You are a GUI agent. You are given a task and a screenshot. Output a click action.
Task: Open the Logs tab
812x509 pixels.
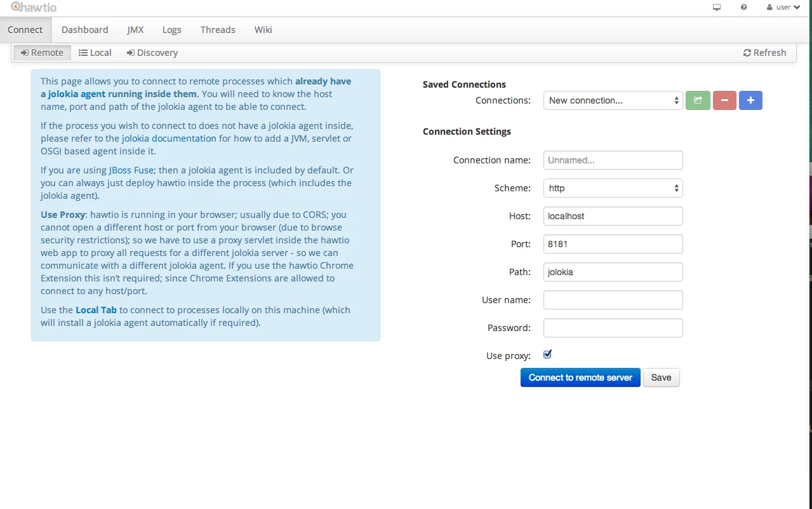tap(172, 30)
